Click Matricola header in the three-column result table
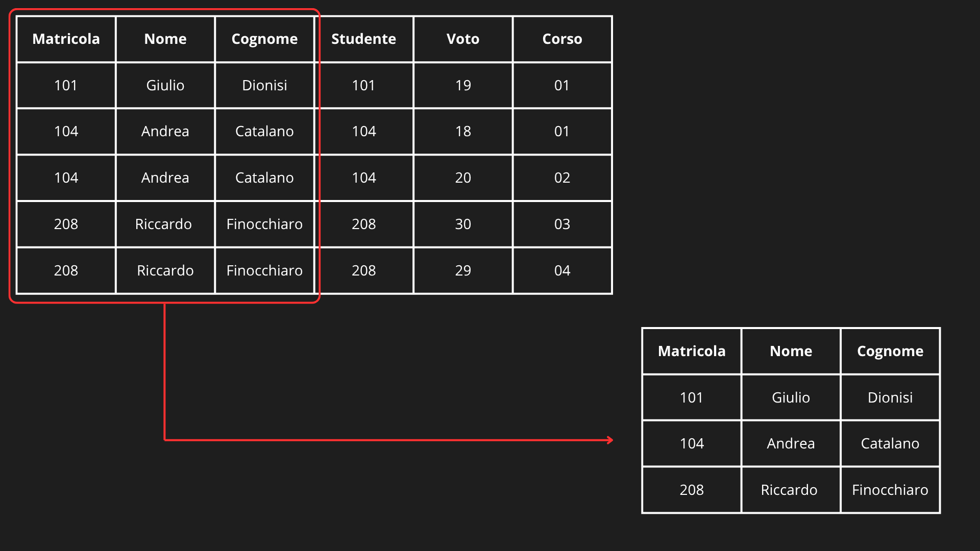980x551 pixels. tap(692, 351)
